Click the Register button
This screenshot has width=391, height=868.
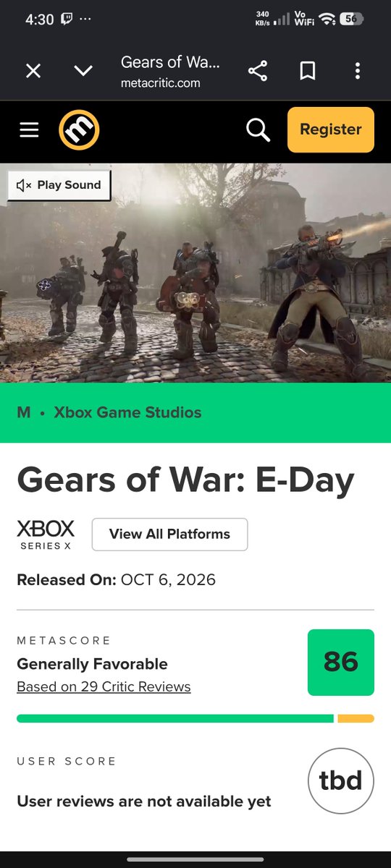(331, 129)
